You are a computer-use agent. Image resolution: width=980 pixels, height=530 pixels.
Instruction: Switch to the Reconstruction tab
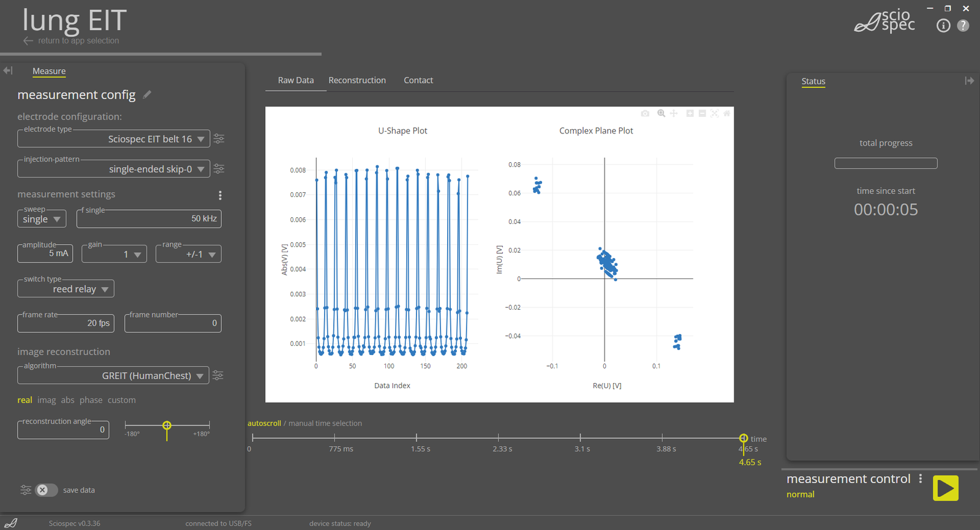357,80
